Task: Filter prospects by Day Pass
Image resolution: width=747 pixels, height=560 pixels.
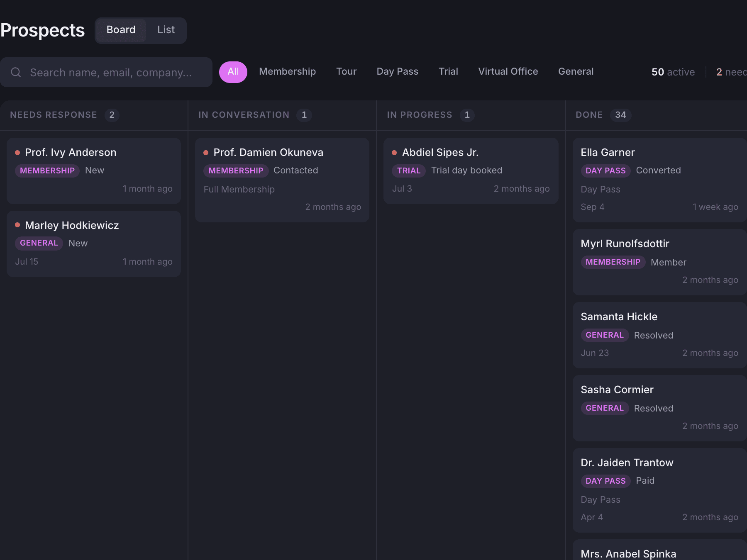Action: tap(397, 72)
